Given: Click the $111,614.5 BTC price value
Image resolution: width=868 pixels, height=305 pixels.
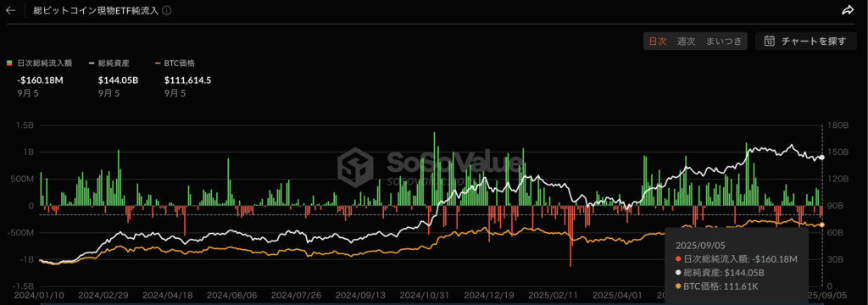Looking at the screenshot, I should 187,80.
